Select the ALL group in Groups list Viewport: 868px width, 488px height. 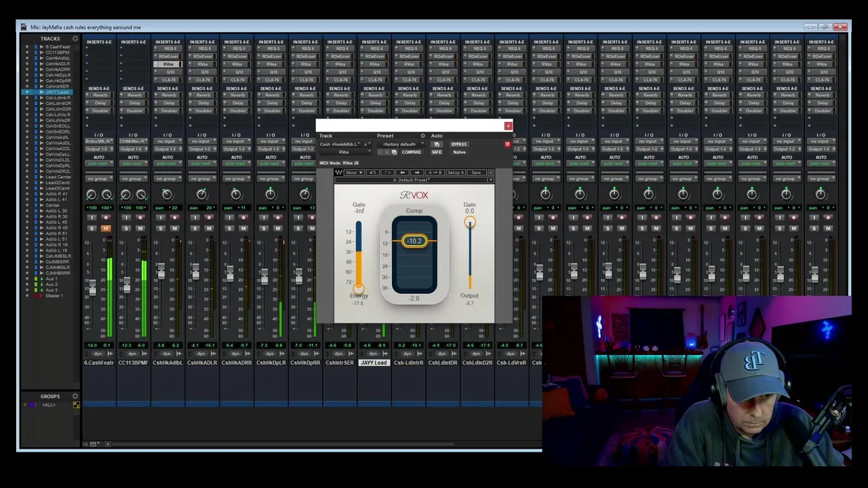pyautogui.click(x=49, y=405)
